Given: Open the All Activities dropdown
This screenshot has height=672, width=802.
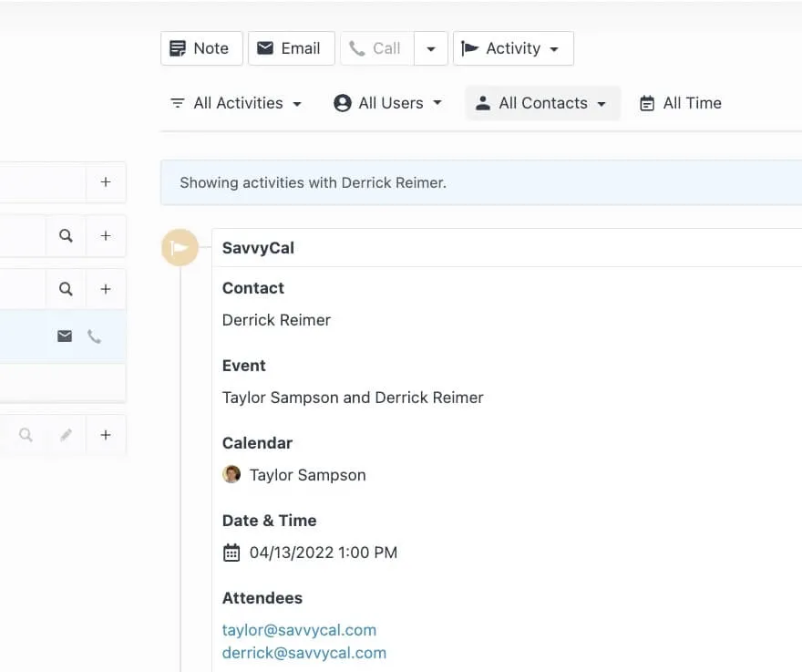Looking at the screenshot, I should (236, 103).
